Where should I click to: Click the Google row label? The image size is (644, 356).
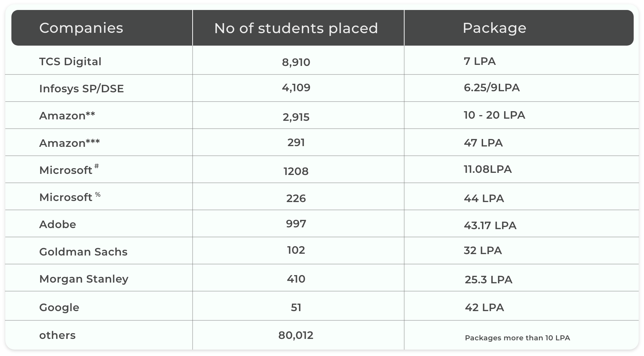[59, 308]
